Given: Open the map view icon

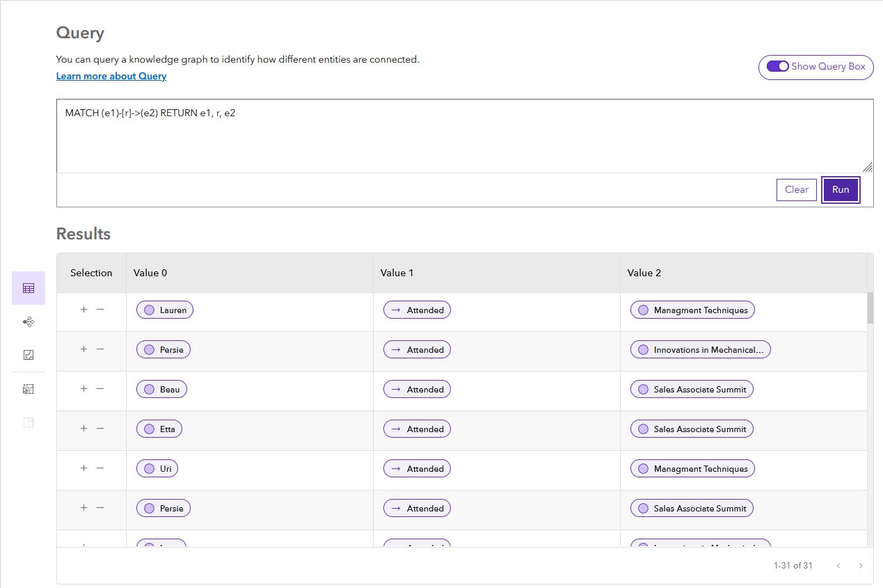Looking at the screenshot, I should click(29, 355).
